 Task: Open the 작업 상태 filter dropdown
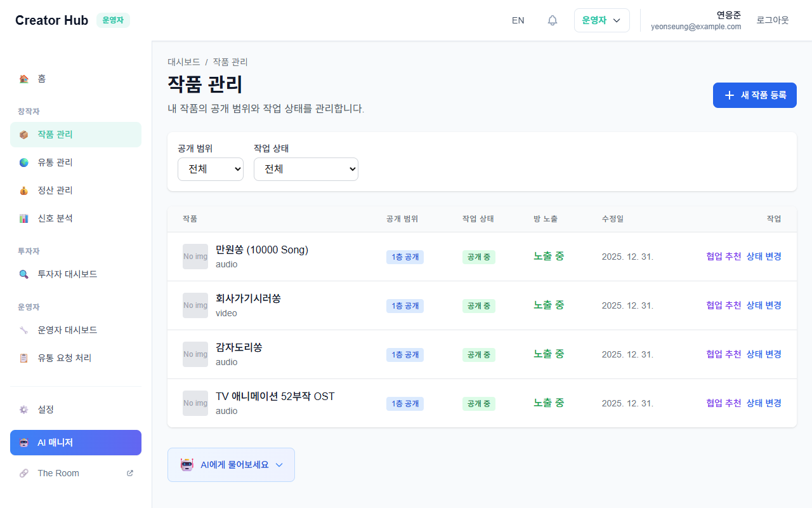tap(306, 169)
